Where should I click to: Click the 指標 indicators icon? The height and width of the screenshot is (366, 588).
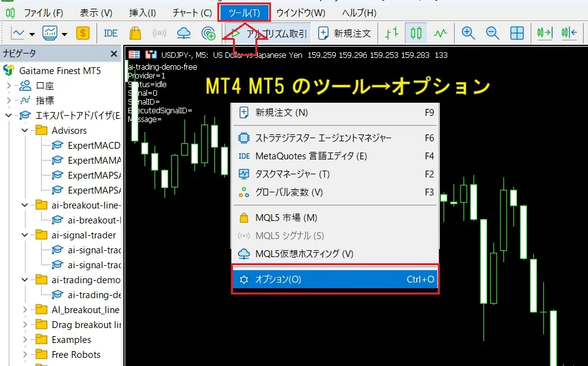pyautogui.click(x=25, y=100)
